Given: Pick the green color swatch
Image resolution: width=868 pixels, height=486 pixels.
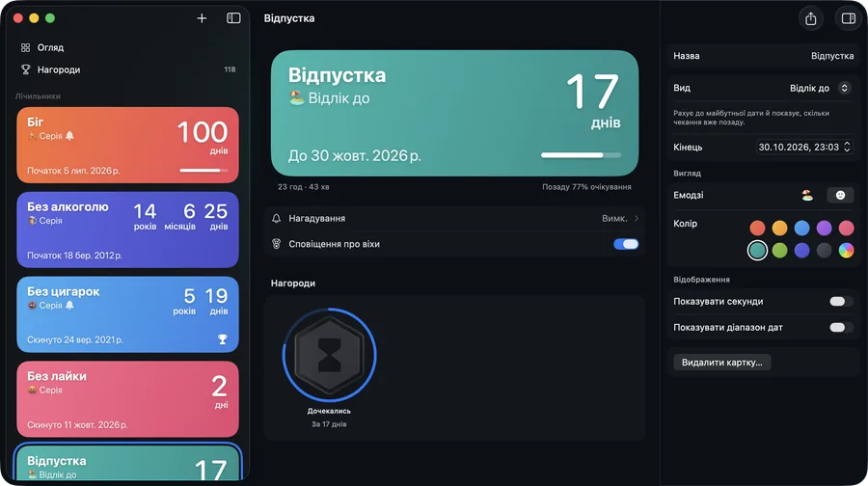Looking at the screenshot, I should tap(779, 250).
